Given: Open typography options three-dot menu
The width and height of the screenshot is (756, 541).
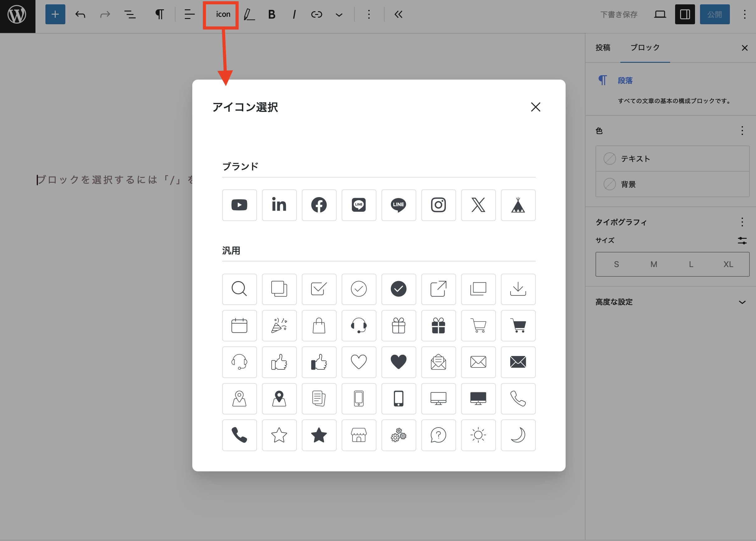Looking at the screenshot, I should tap(742, 222).
